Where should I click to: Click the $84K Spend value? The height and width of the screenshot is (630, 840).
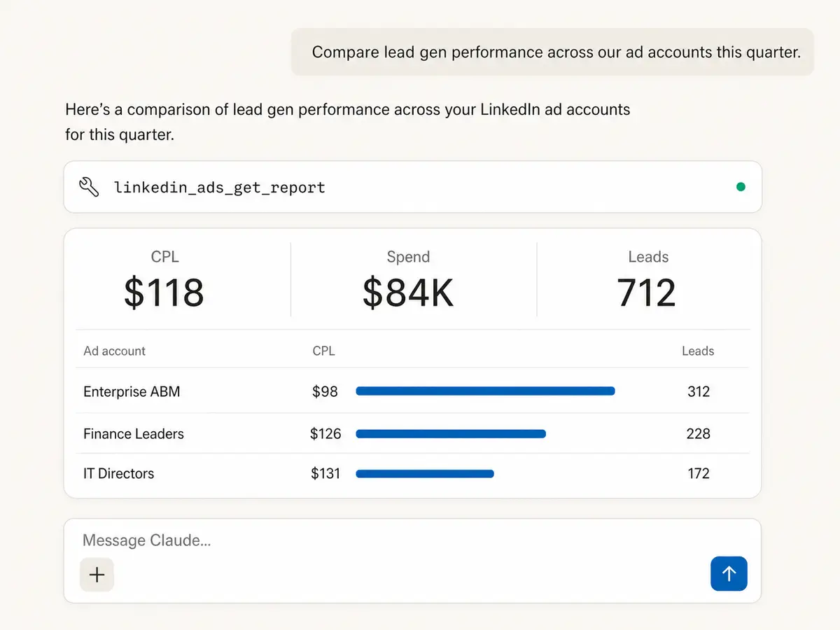coord(408,293)
